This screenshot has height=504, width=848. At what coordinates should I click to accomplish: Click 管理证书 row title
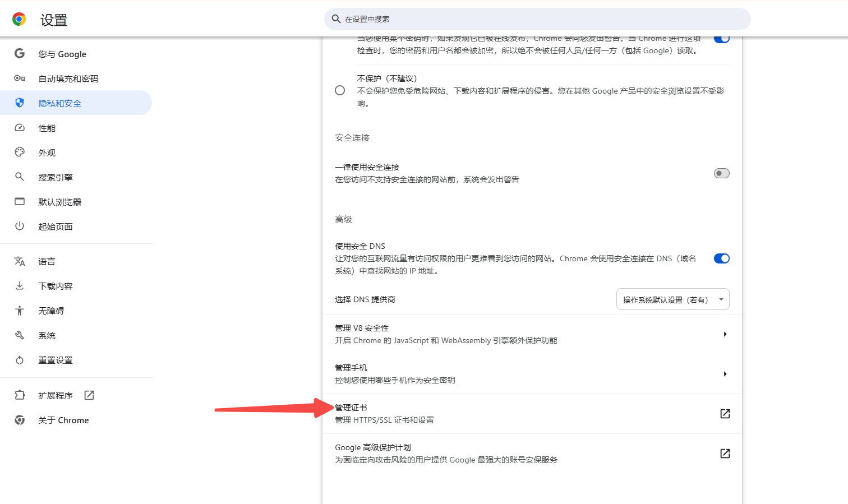pyautogui.click(x=351, y=408)
